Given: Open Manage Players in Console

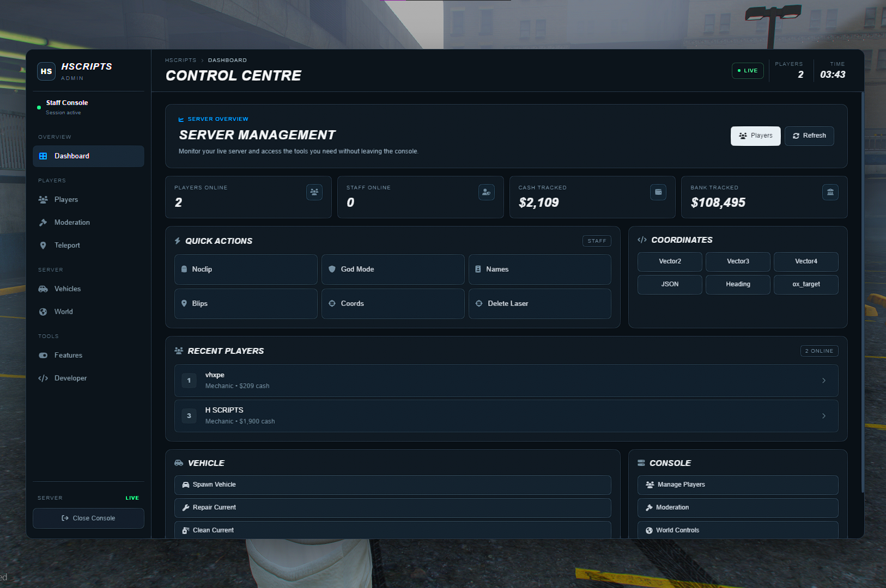Looking at the screenshot, I should [x=738, y=485].
